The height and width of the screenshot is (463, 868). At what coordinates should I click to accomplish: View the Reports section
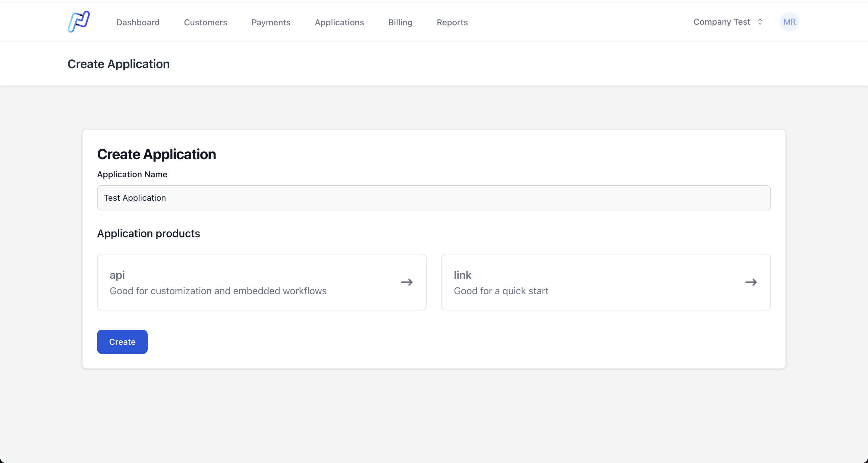coord(452,22)
